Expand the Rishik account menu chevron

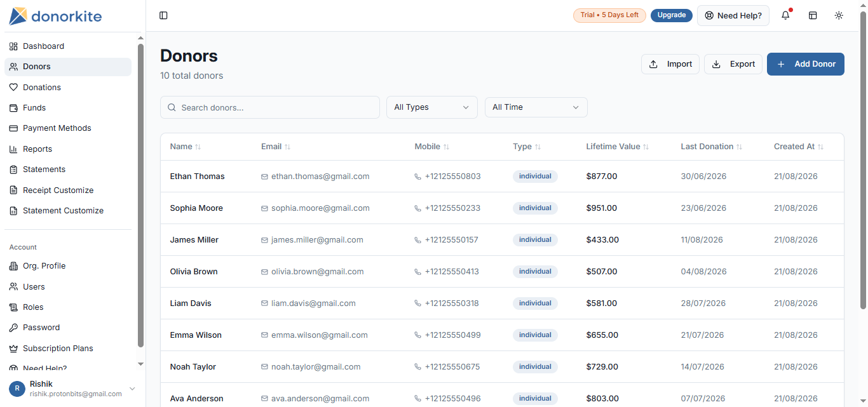pyautogui.click(x=132, y=389)
